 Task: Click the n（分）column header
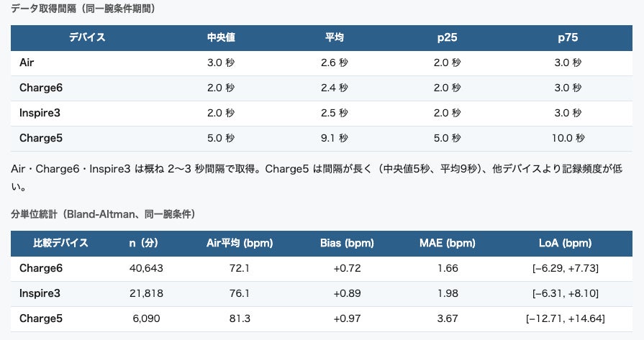tap(143, 243)
